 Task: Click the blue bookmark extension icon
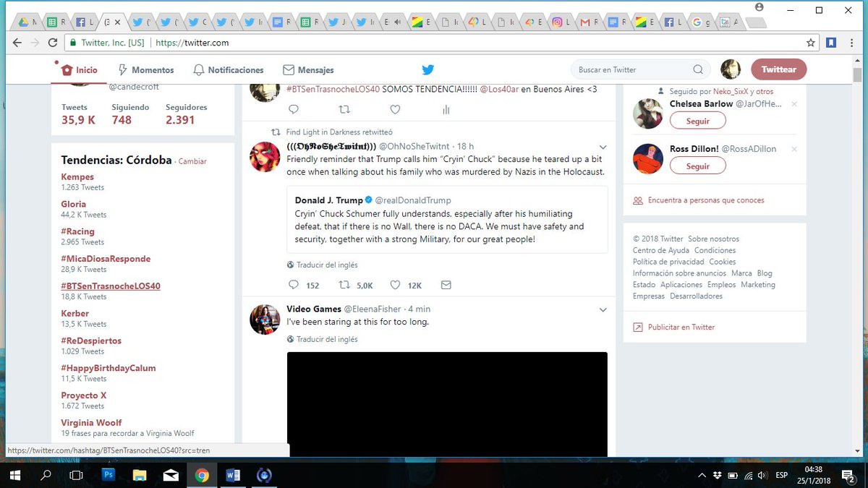[x=832, y=43]
